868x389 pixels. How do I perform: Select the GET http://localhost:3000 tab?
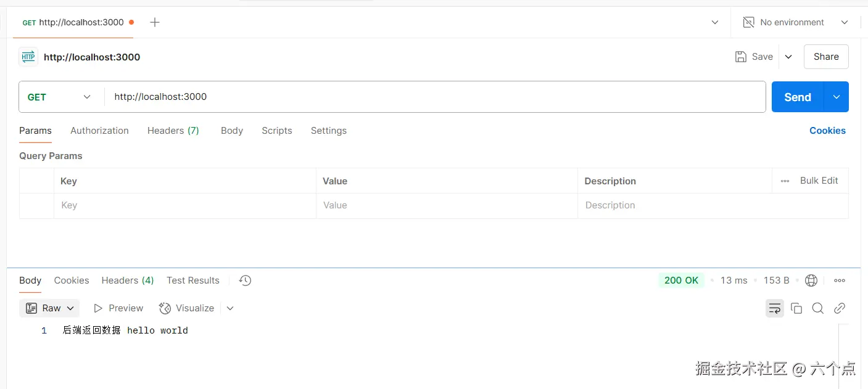point(73,22)
